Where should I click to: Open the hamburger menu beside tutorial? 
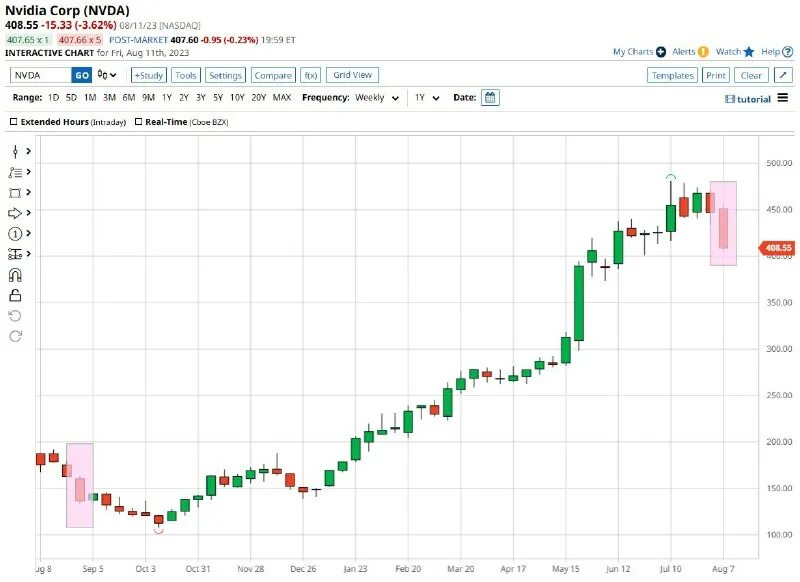click(x=783, y=98)
